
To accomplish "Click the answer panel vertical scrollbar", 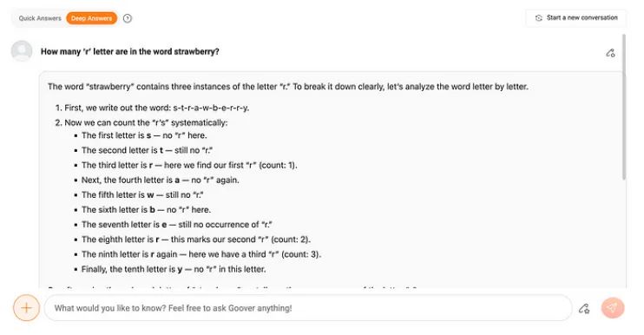I will click(624, 107).
